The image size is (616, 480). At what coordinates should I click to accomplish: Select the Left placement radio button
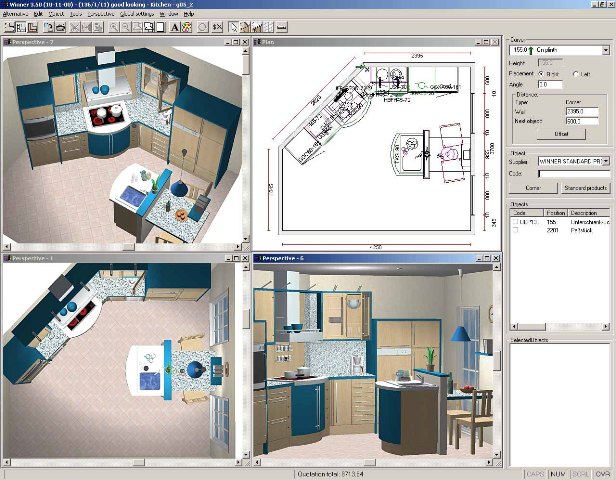click(x=576, y=73)
